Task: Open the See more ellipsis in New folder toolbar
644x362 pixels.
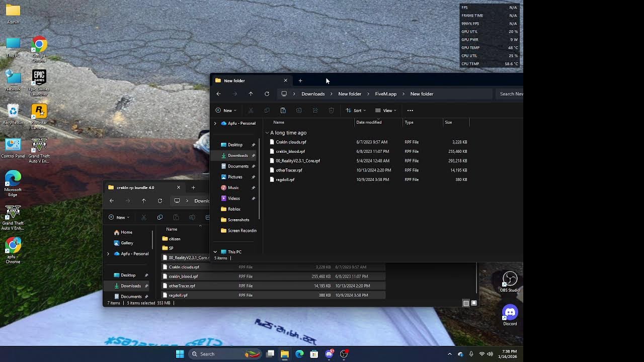Action: tap(410, 111)
